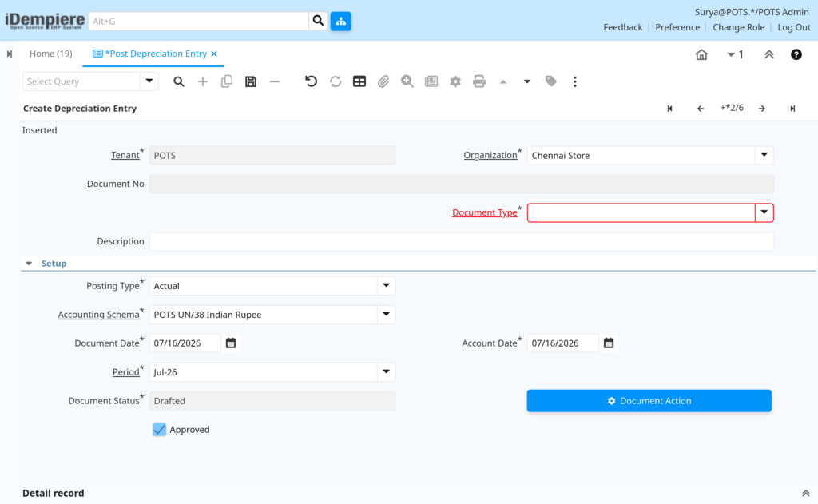The height and width of the screenshot is (504, 818).
Task: Collapse the left side panel arrow
Action: pyautogui.click(x=10, y=54)
